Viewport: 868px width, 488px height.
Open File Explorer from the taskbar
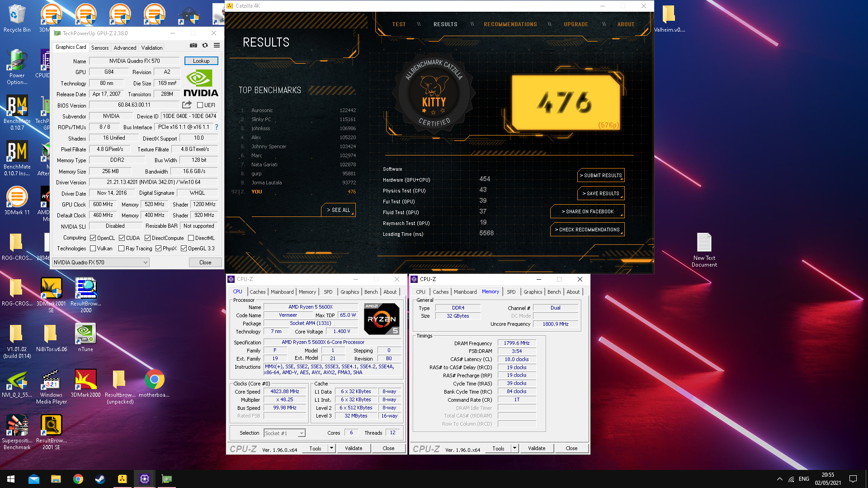click(x=56, y=479)
